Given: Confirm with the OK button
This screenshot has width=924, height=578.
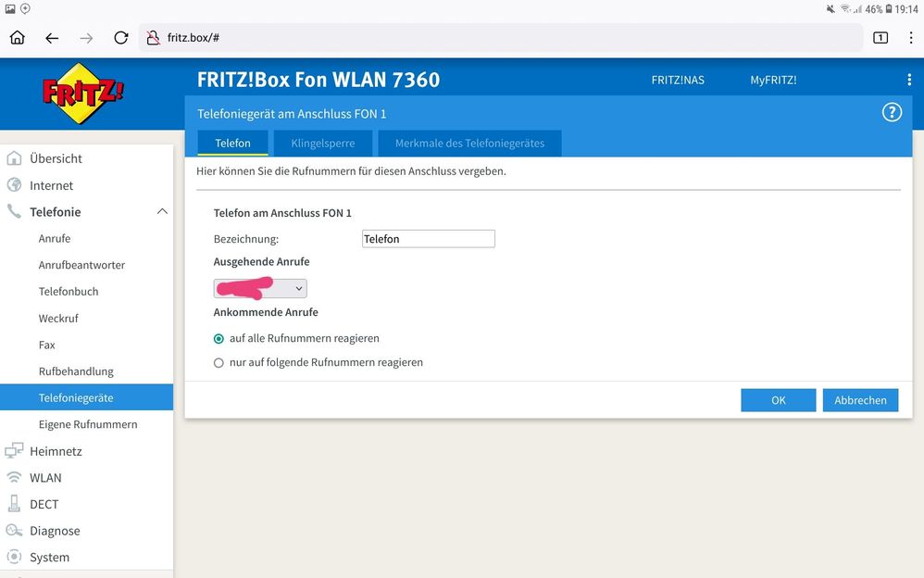Looking at the screenshot, I should coord(779,400).
